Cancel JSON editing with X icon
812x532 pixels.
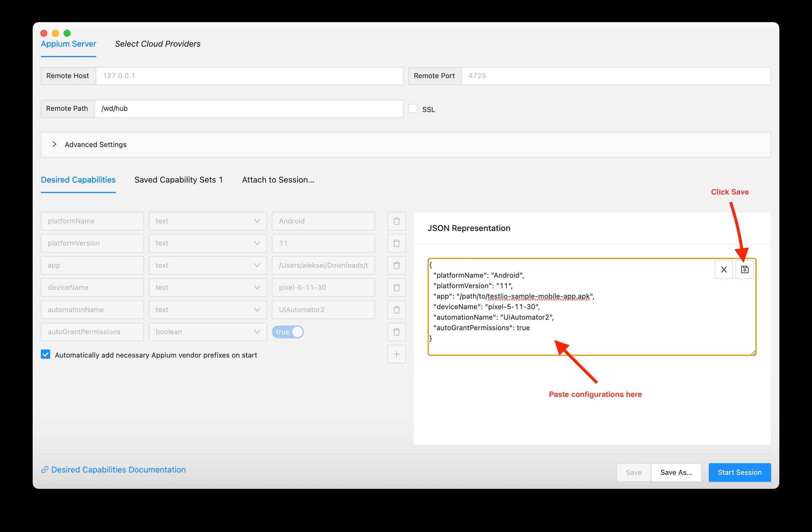pos(723,270)
